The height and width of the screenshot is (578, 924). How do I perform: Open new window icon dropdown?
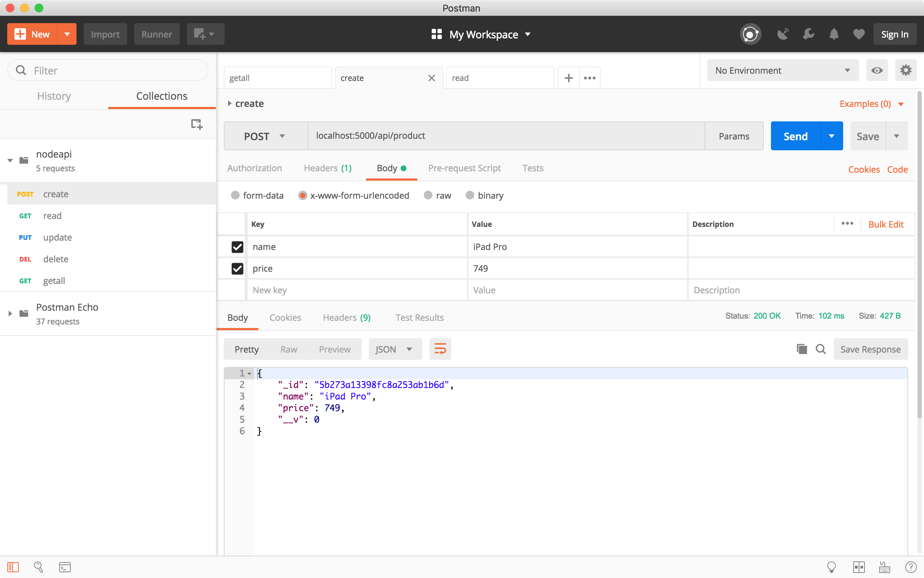205,34
